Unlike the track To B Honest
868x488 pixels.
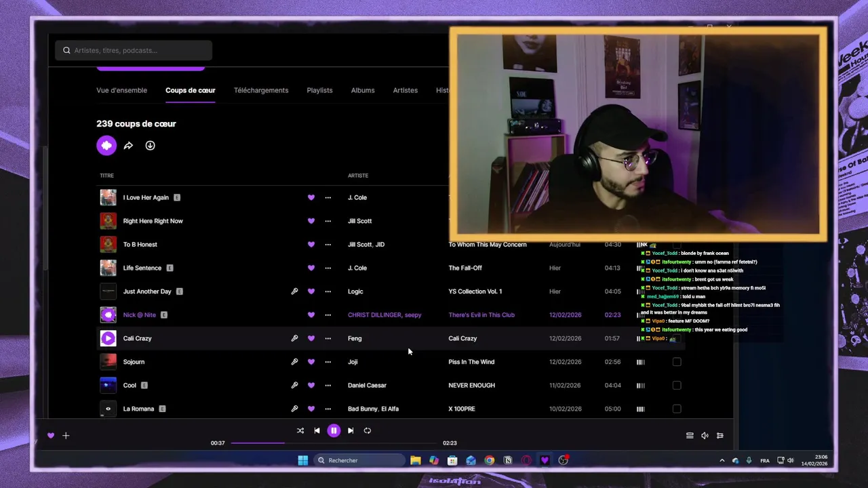[x=311, y=245]
